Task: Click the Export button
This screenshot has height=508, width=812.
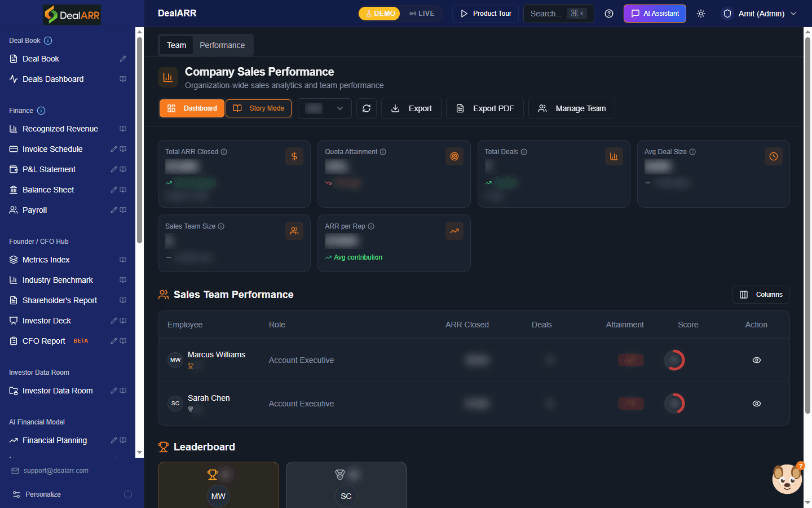Action: (411, 108)
